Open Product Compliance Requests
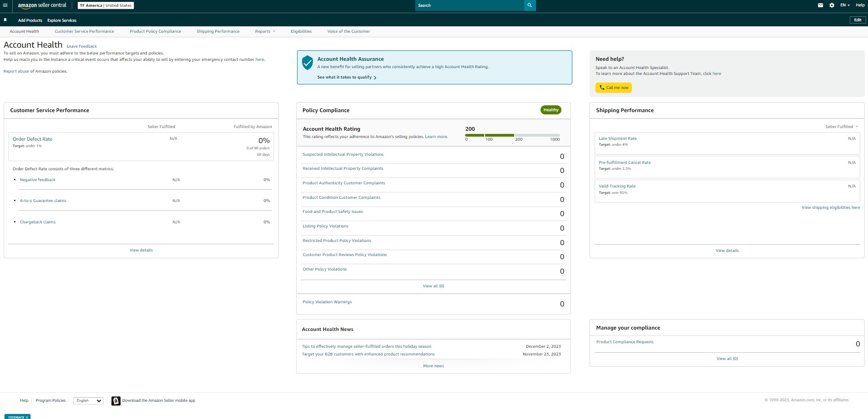The height and width of the screenshot is (419, 868). pyautogui.click(x=625, y=342)
